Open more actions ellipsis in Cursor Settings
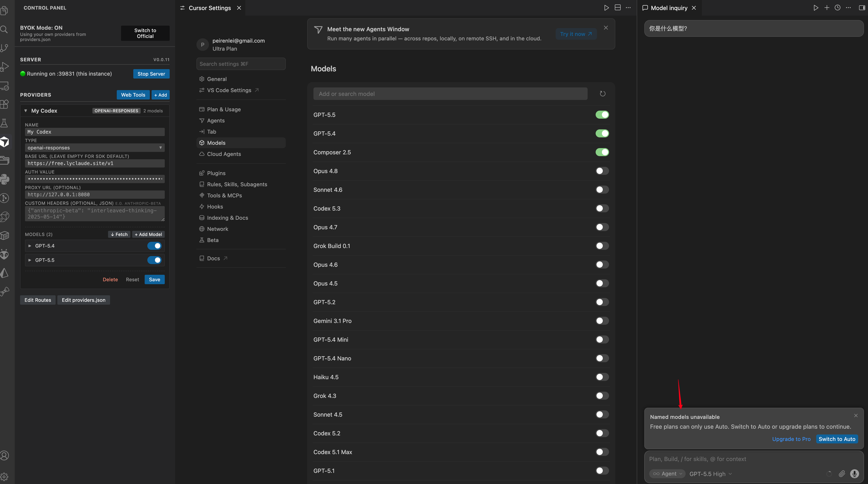This screenshot has width=868, height=484. pyautogui.click(x=628, y=8)
